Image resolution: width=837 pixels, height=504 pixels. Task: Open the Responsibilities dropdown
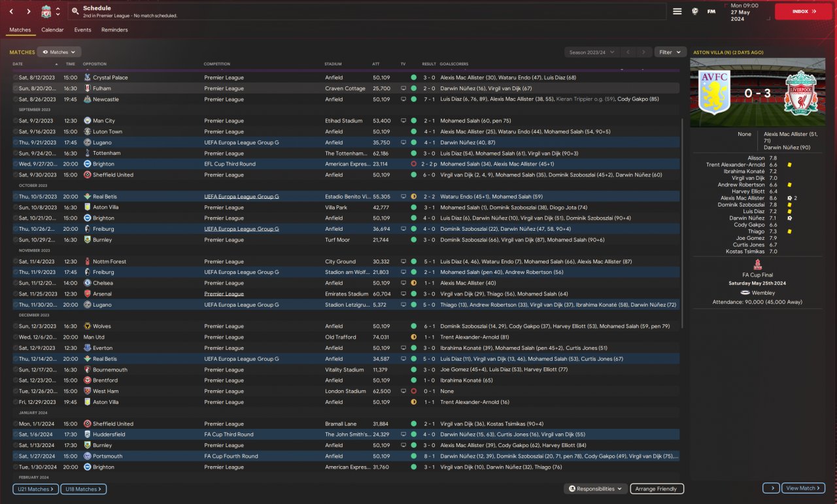[596, 489]
